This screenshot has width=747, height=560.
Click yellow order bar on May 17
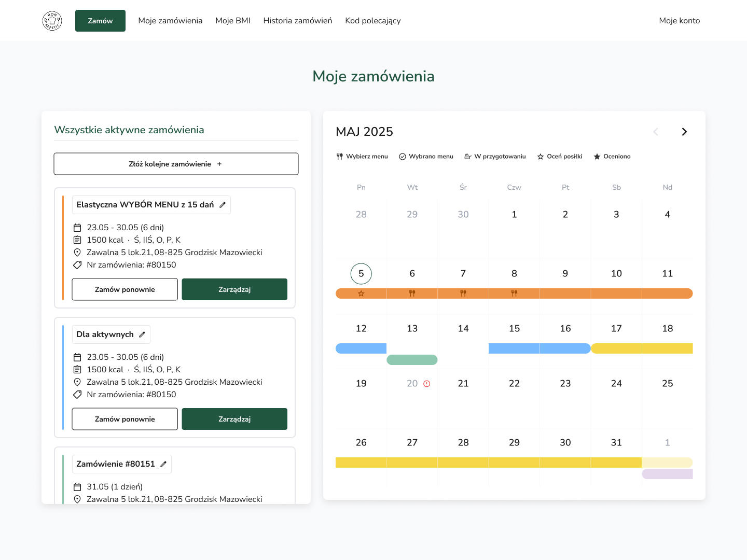(616, 348)
